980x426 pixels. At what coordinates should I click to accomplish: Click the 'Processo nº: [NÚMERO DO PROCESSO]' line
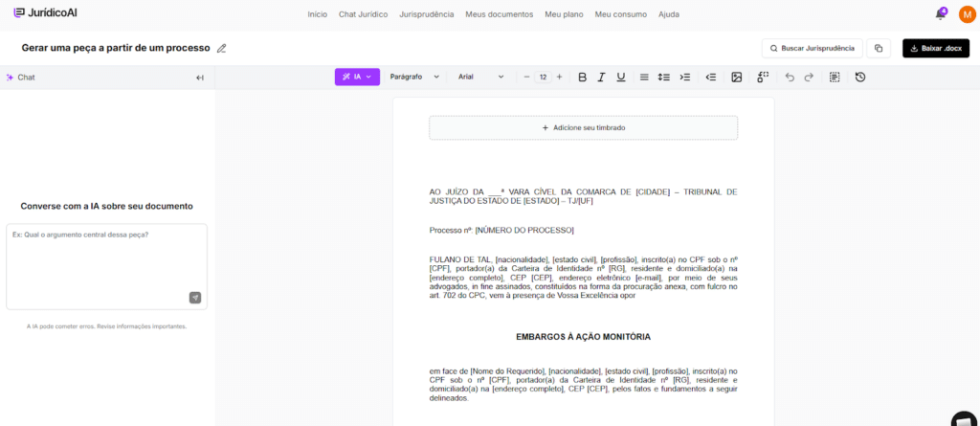click(501, 230)
